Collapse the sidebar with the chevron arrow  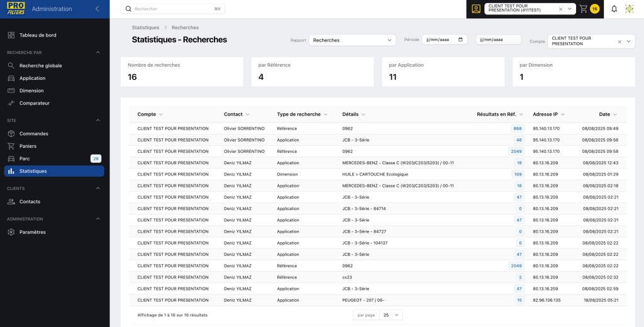[97, 9]
